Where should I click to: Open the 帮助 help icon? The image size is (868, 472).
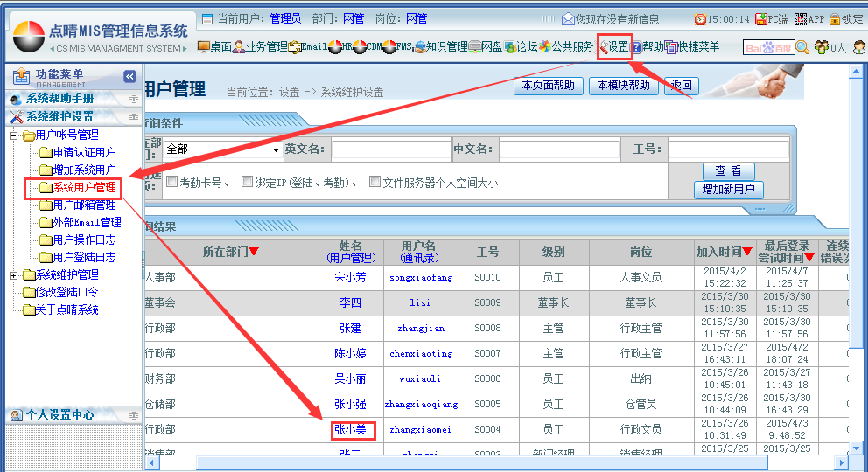point(636,47)
